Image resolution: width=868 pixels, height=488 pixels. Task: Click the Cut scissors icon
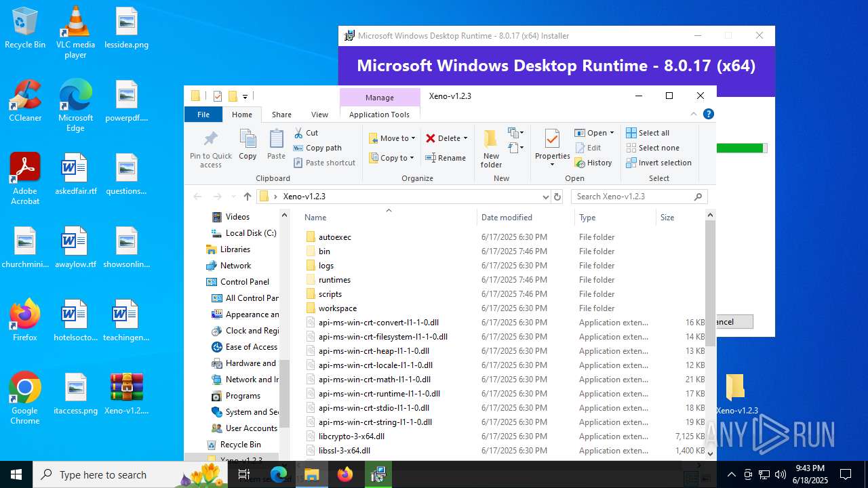[298, 133]
